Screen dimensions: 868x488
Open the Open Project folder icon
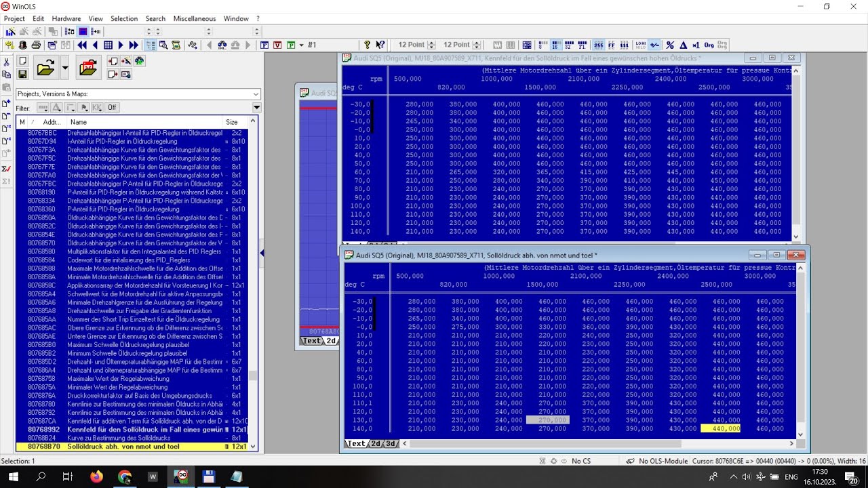pyautogui.click(x=46, y=67)
